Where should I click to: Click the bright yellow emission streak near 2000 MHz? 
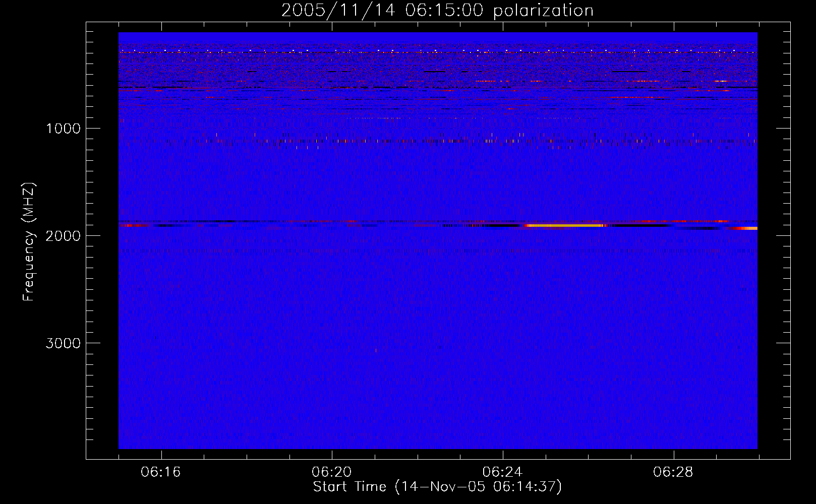tap(565, 226)
